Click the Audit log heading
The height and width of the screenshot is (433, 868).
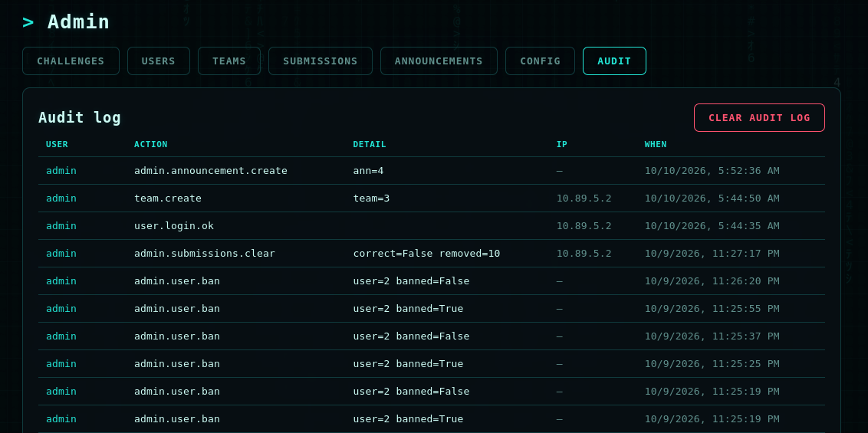tap(80, 118)
